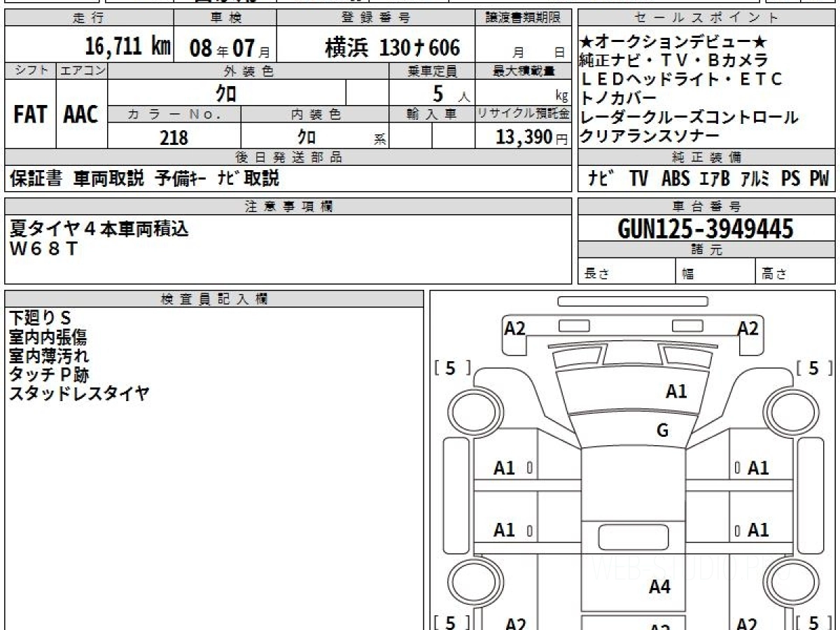Select アルミ in genuine equipment row
The image size is (840, 630).
pos(755,179)
